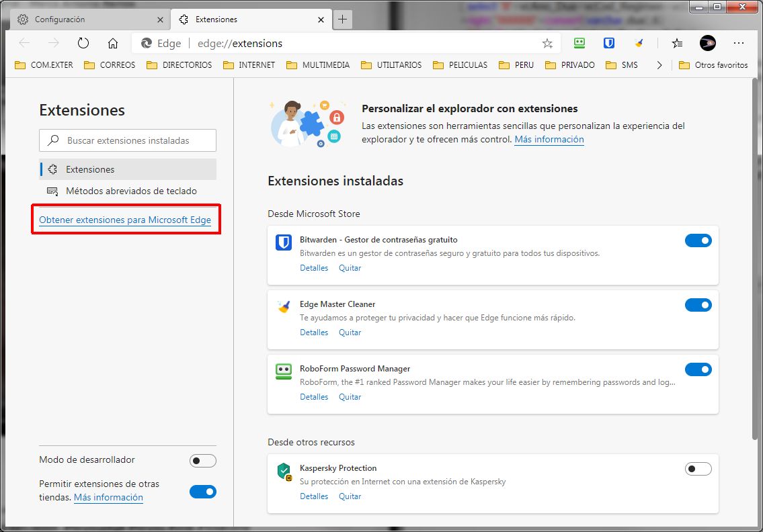Expand more favorites bar chevron
763x532 pixels.
659,64
